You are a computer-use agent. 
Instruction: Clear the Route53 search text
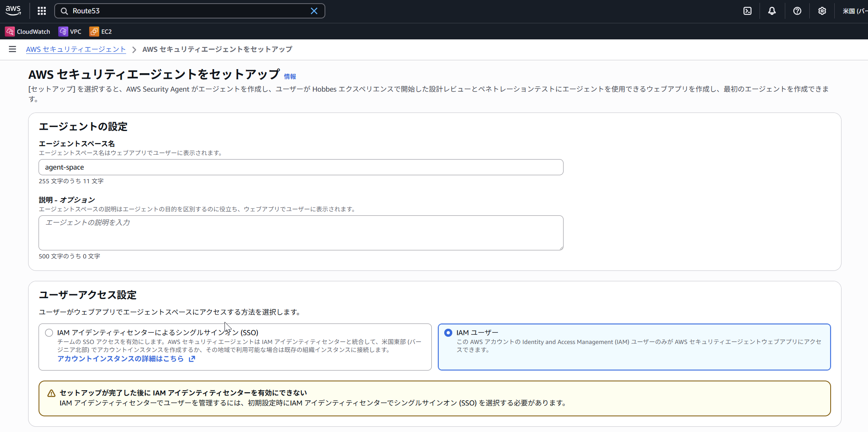coord(314,11)
